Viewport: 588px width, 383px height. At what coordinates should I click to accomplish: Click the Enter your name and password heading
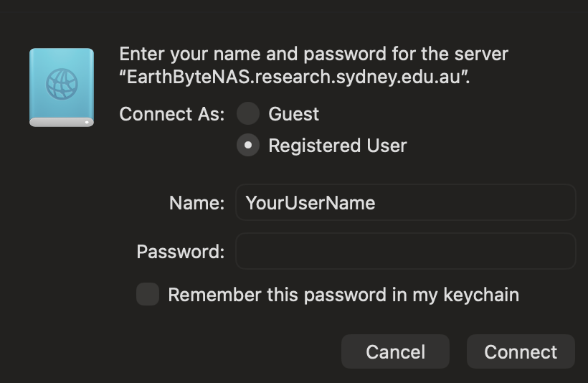313,54
